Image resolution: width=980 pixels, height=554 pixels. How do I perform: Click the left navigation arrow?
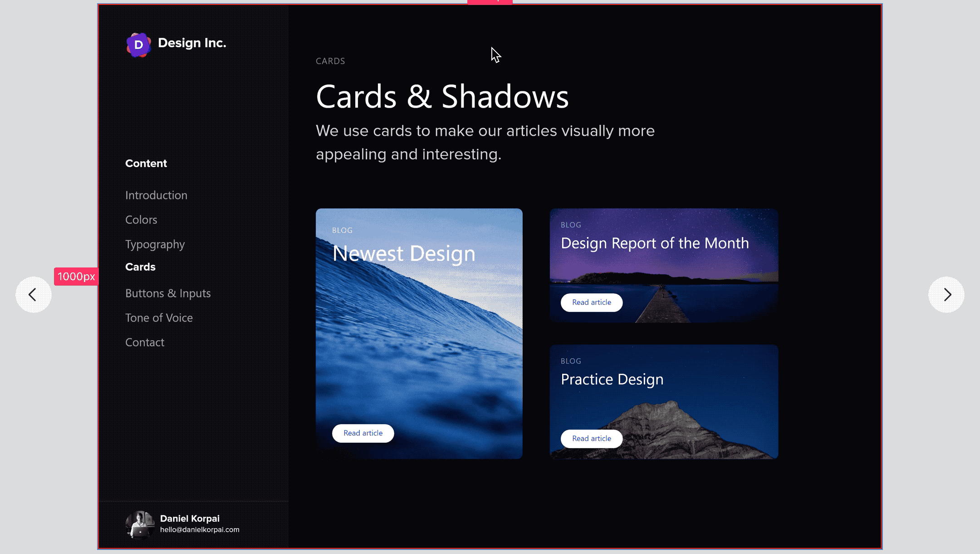point(33,295)
